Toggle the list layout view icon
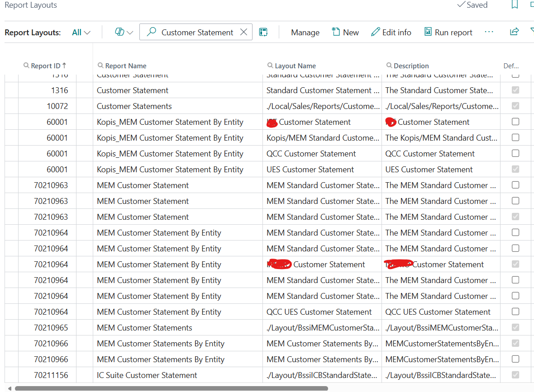Screen dimensions: 534x392 point(263,32)
